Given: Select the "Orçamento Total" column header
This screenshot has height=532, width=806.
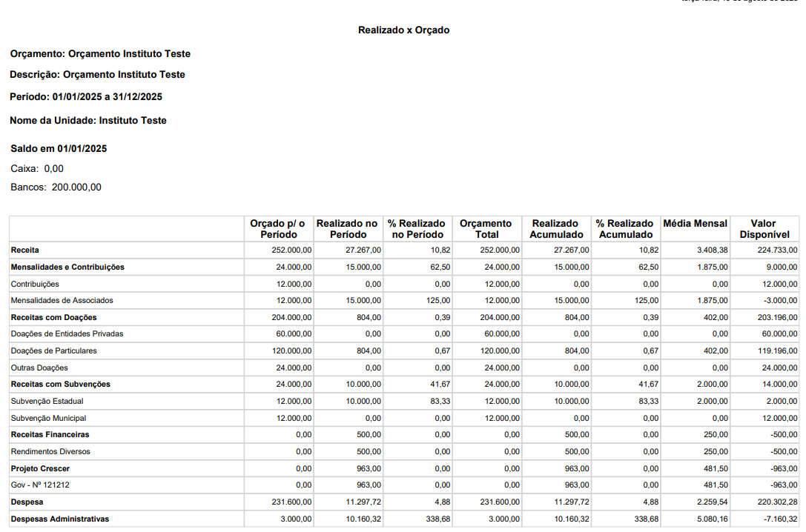Looking at the screenshot, I should 486,229.
